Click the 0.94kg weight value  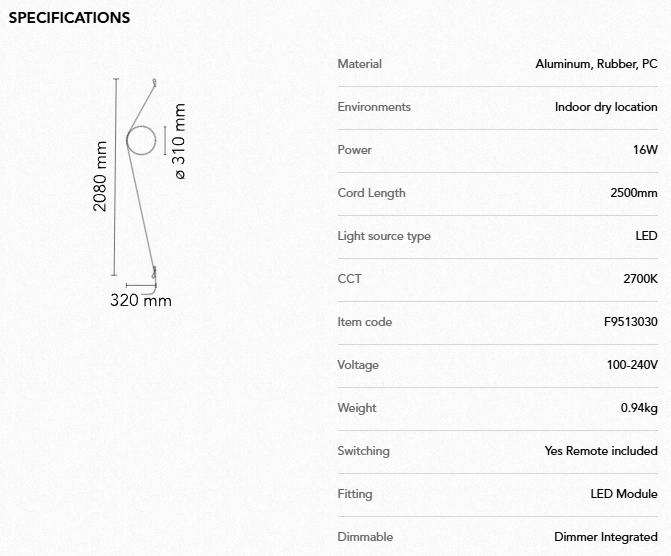coord(639,408)
